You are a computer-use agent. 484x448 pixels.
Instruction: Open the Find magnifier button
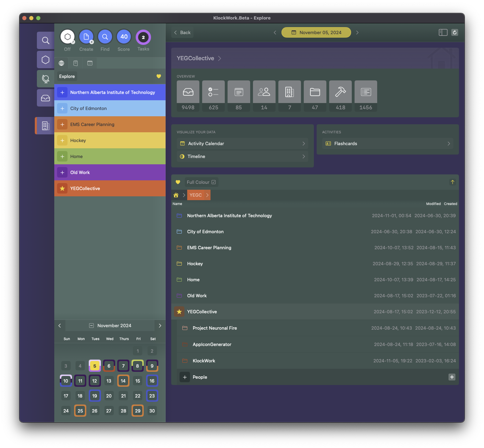[105, 37]
